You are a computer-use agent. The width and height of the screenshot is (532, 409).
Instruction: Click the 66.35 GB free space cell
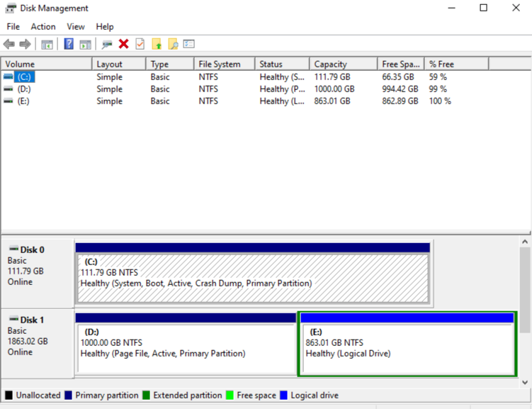pyautogui.click(x=397, y=77)
